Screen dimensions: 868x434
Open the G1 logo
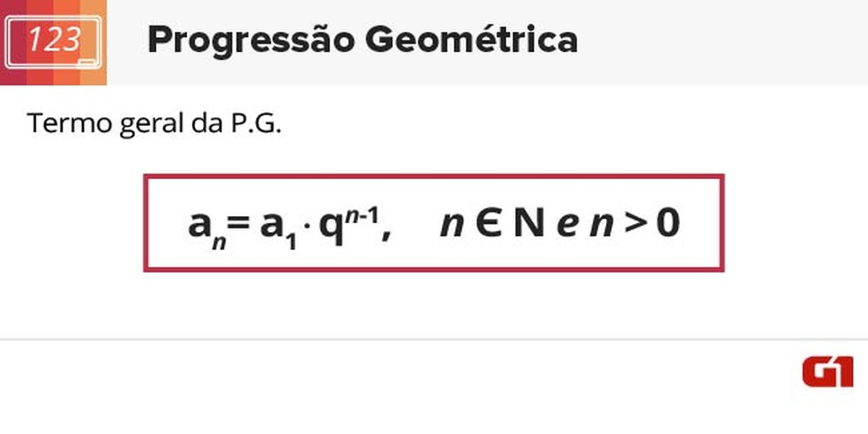828,372
